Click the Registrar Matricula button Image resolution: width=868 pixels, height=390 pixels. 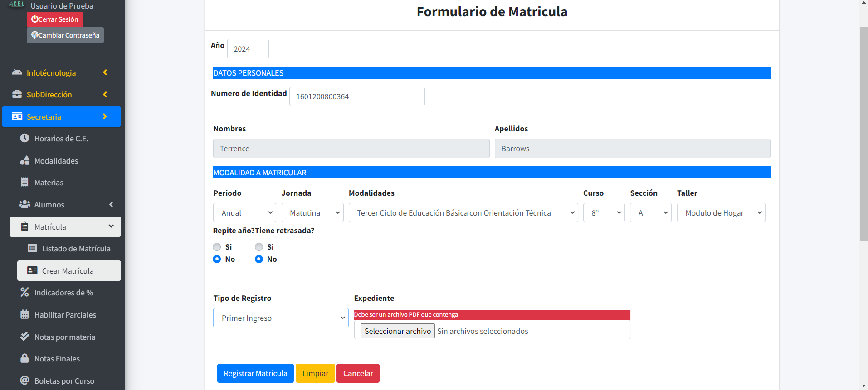tap(255, 373)
